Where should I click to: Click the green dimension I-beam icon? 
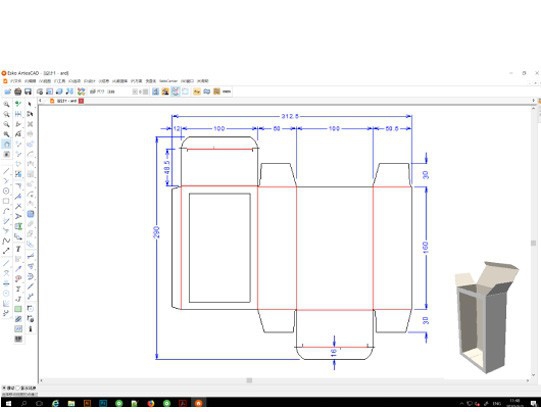18,226
